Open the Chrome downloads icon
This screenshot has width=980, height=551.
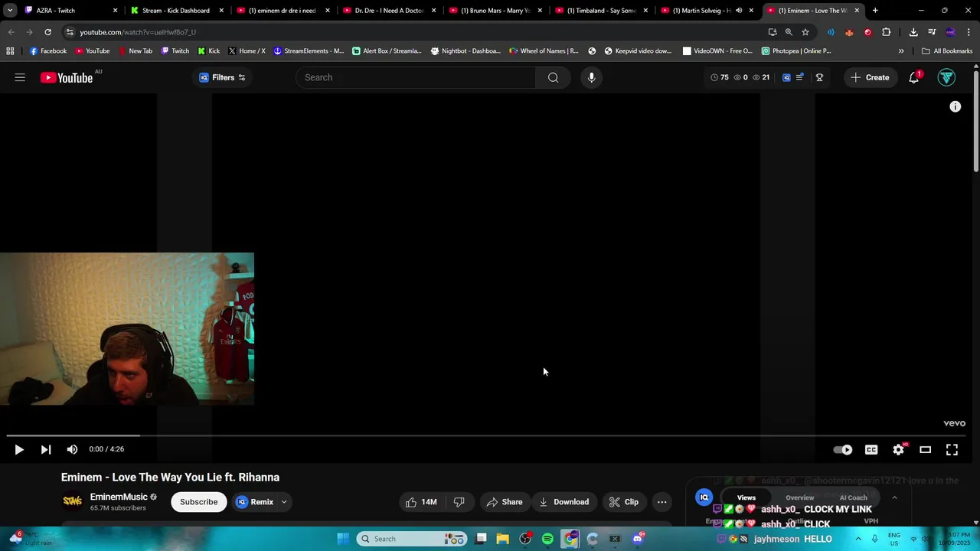click(x=913, y=32)
